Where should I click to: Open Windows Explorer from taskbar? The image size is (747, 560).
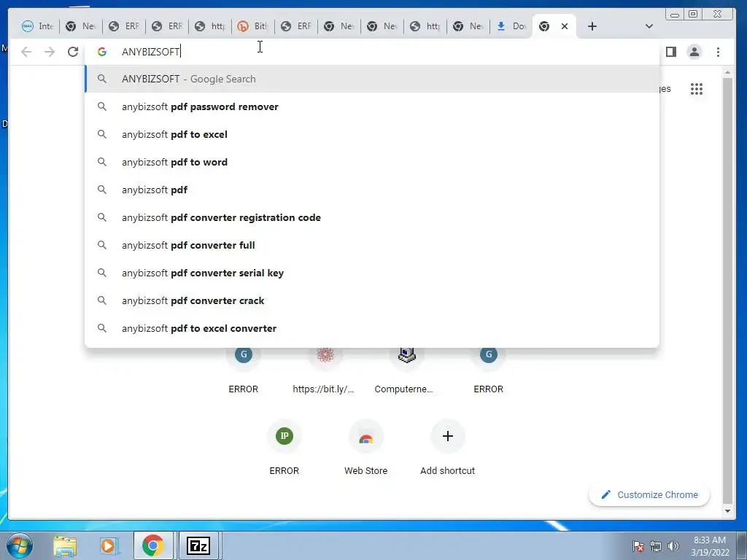tap(65, 545)
